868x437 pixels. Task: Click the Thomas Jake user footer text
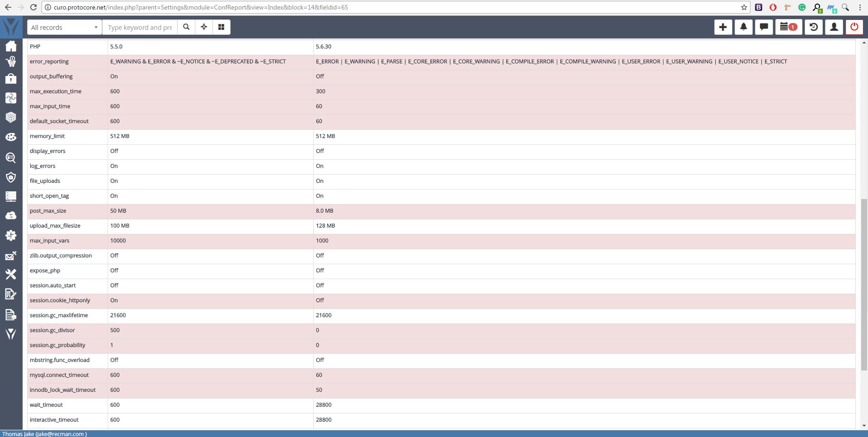point(44,434)
